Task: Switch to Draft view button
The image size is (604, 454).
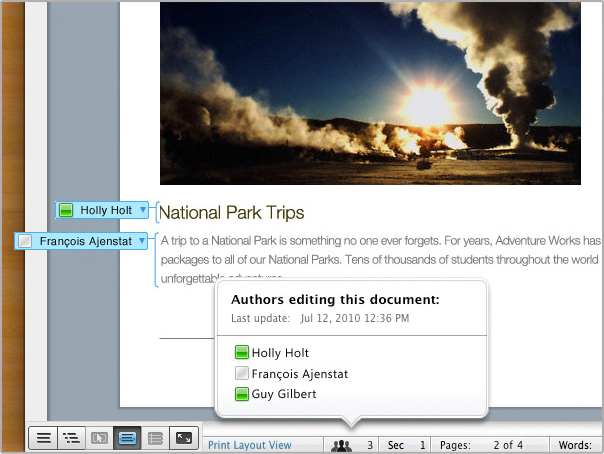Action: click(43, 438)
